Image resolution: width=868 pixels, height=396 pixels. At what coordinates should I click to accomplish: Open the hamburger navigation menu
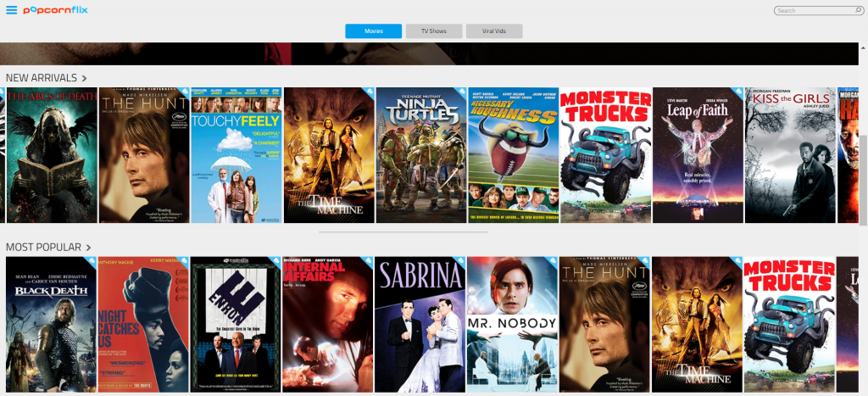(11, 10)
